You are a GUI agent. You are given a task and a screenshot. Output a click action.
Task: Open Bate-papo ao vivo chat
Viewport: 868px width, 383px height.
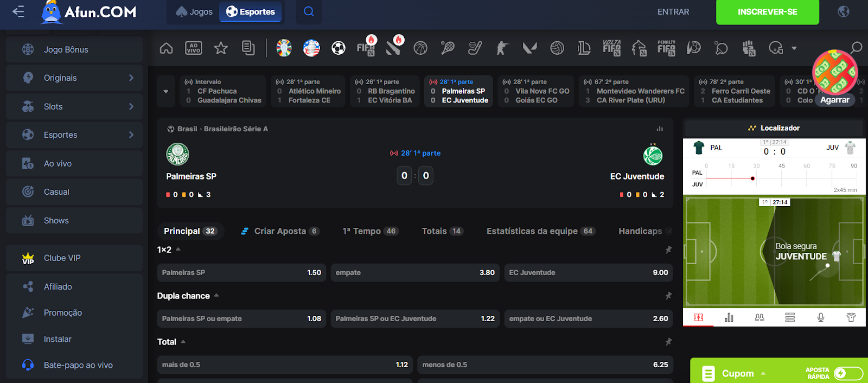74,365
